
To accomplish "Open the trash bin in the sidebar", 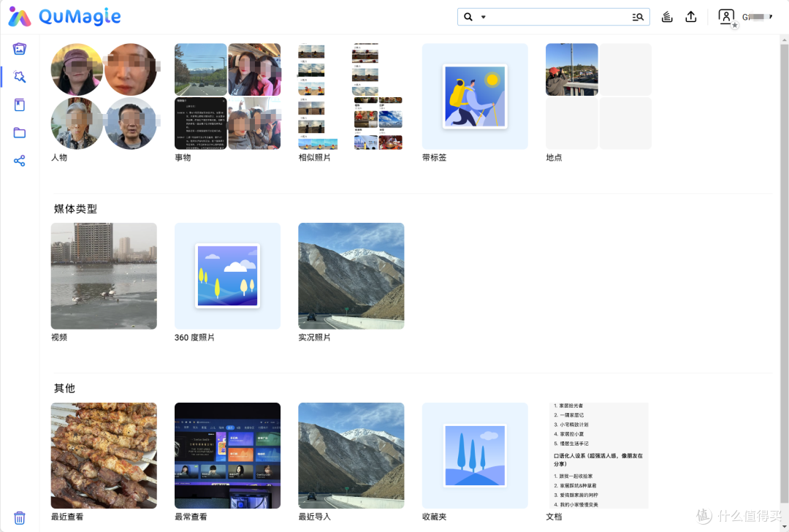I will coord(20,518).
